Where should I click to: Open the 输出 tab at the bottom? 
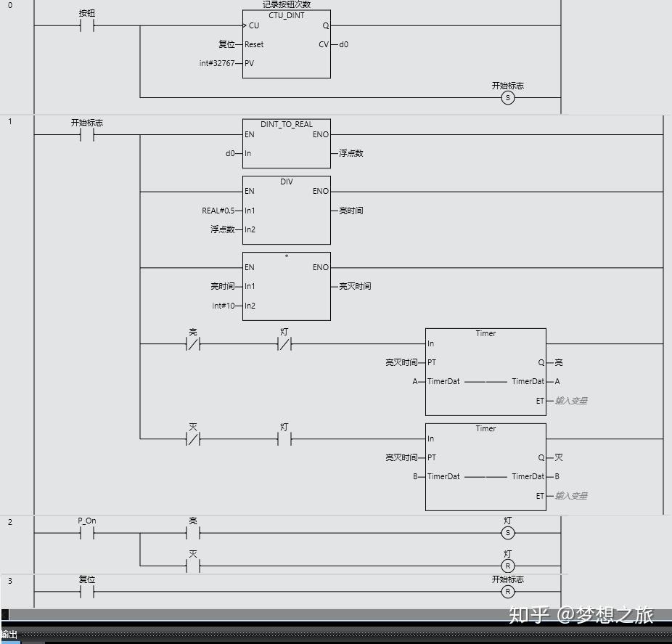tap(9, 635)
